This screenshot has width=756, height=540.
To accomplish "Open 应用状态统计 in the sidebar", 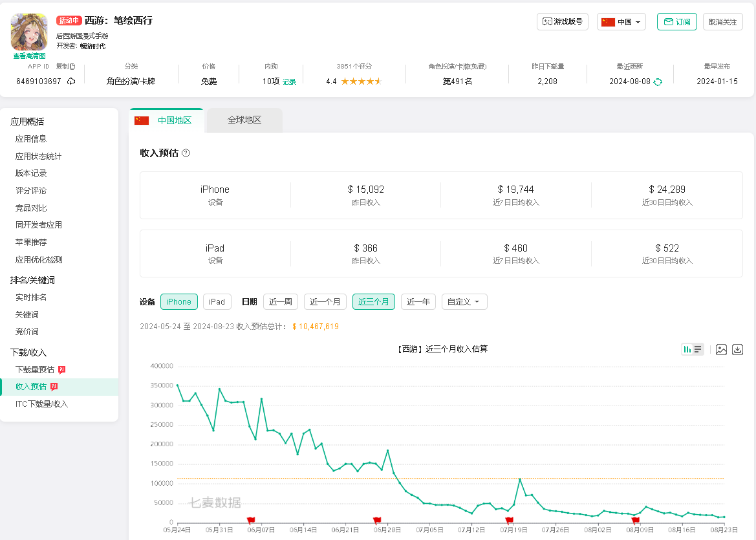I will (x=38, y=157).
